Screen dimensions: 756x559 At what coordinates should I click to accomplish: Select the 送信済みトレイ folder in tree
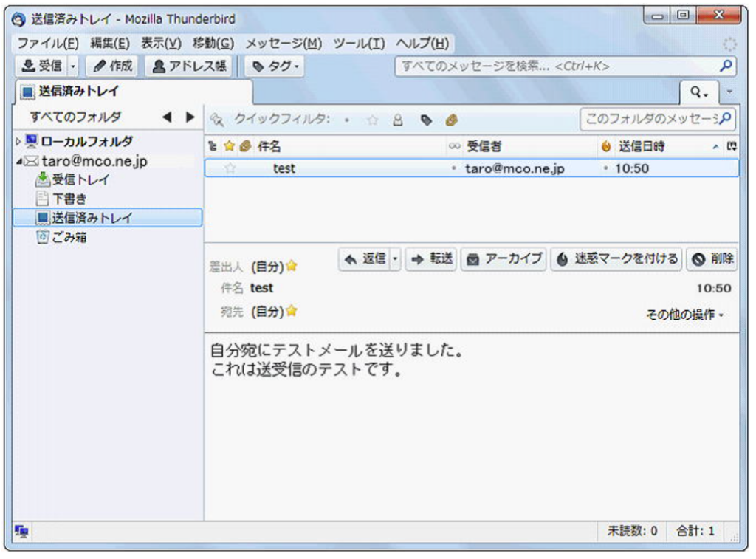click(108, 218)
